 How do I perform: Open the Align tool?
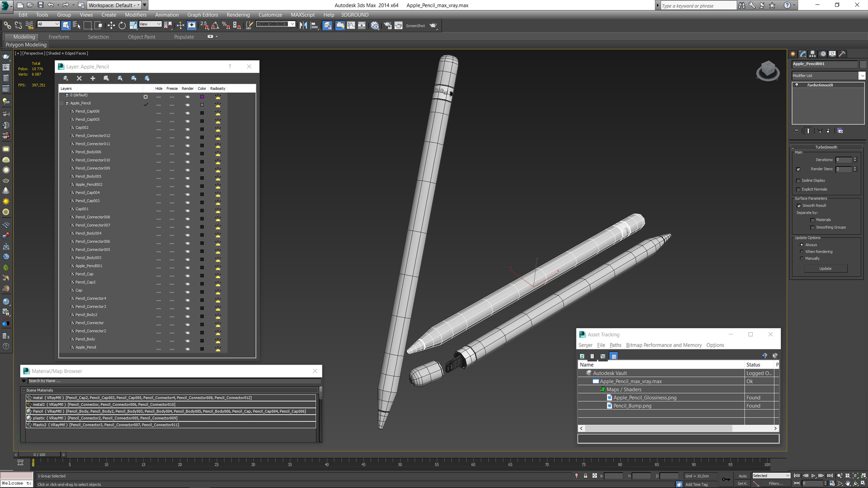pyautogui.click(x=314, y=26)
